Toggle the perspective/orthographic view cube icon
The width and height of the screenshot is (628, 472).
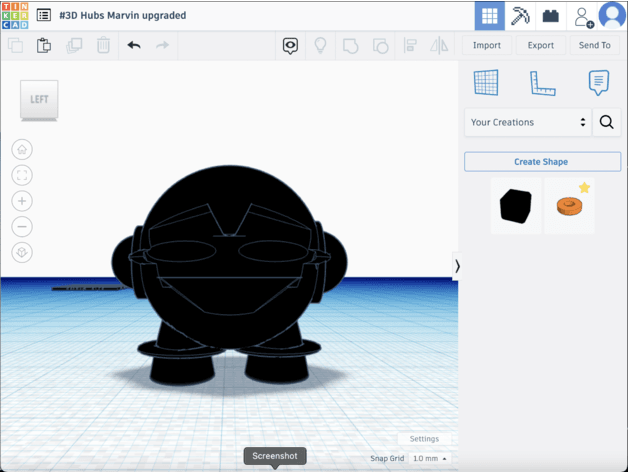pyautogui.click(x=22, y=252)
